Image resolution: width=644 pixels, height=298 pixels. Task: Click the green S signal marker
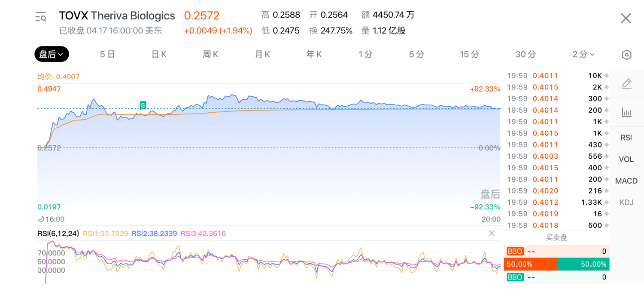click(x=143, y=105)
